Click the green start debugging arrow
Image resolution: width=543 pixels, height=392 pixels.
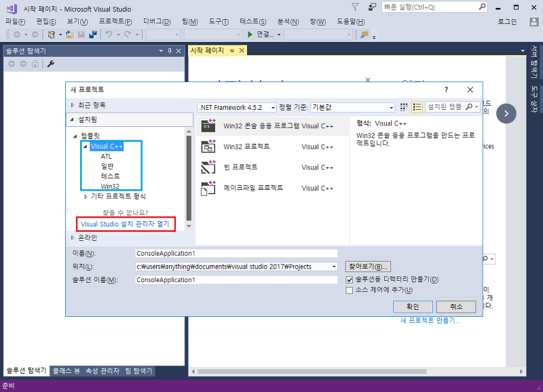tap(250, 35)
